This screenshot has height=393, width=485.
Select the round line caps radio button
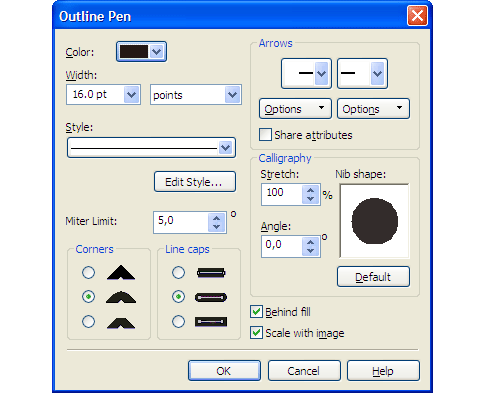click(178, 297)
